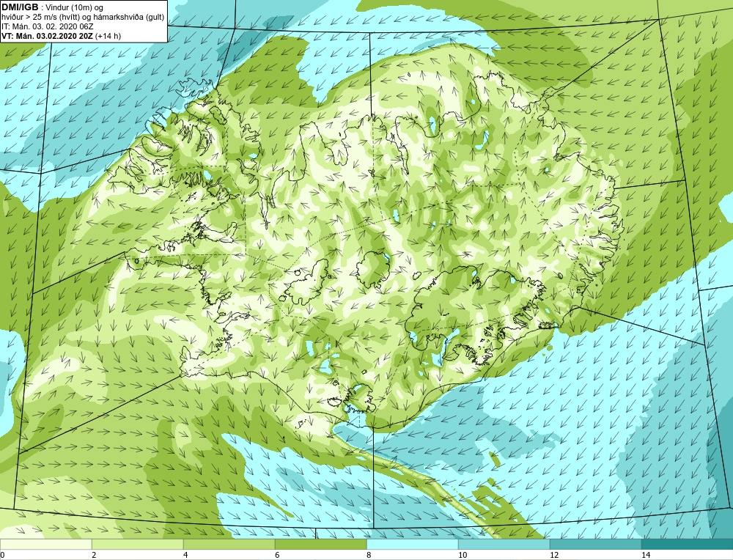Viewport: 733px width, 560px height.
Task: Click the legend scale value '0'
Action: point(2,555)
